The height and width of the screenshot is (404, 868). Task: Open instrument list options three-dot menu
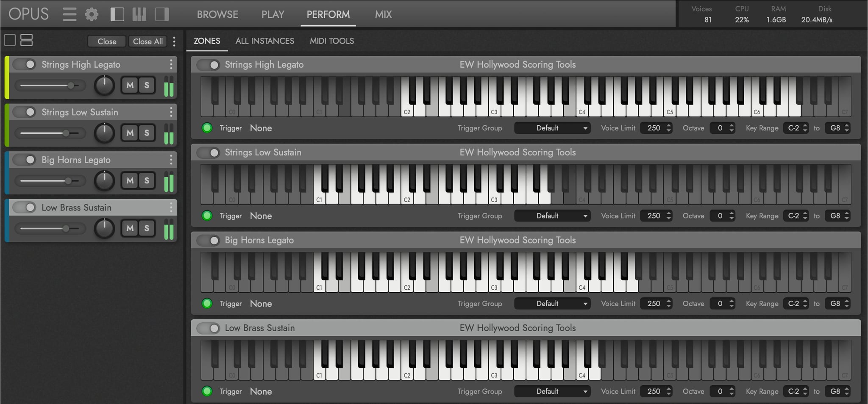174,41
